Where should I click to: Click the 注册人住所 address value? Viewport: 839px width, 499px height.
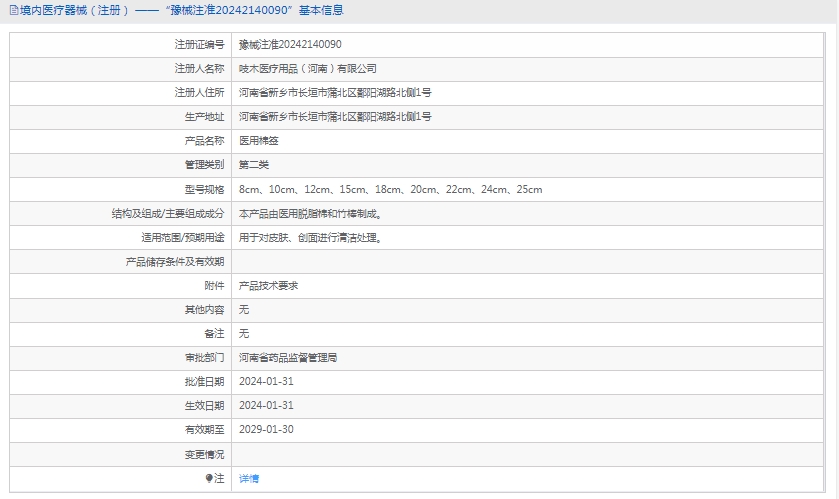[x=335, y=93]
